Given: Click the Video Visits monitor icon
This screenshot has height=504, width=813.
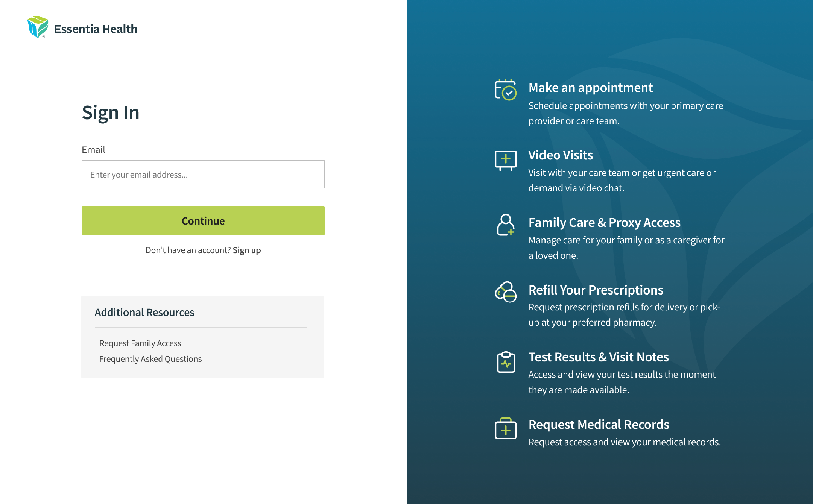Looking at the screenshot, I should point(506,160).
